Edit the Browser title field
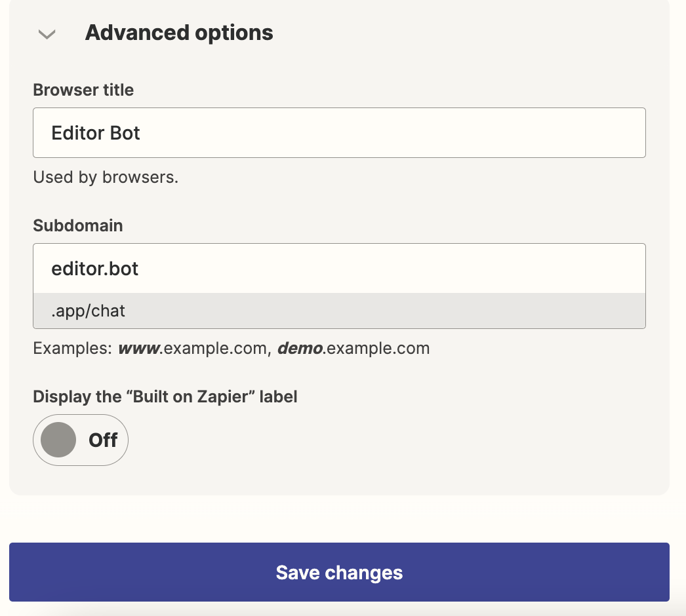This screenshot has height=616, width=686. click(339, 132)
